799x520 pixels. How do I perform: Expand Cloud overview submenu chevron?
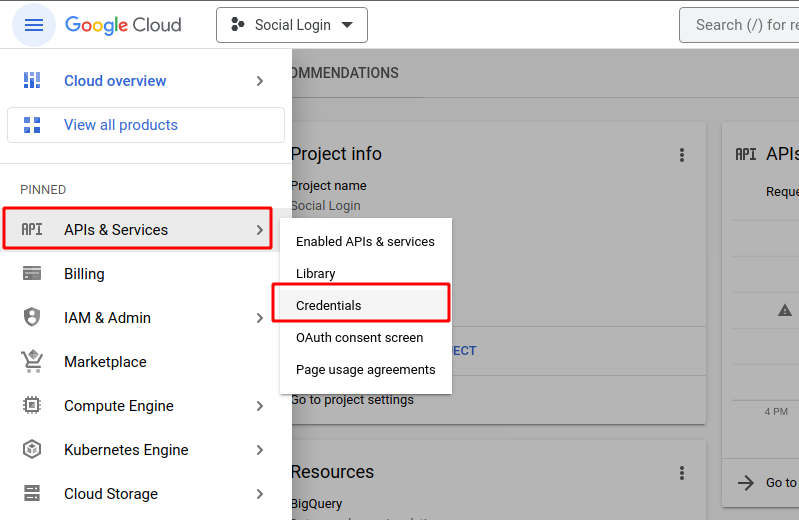click(260, 81)
